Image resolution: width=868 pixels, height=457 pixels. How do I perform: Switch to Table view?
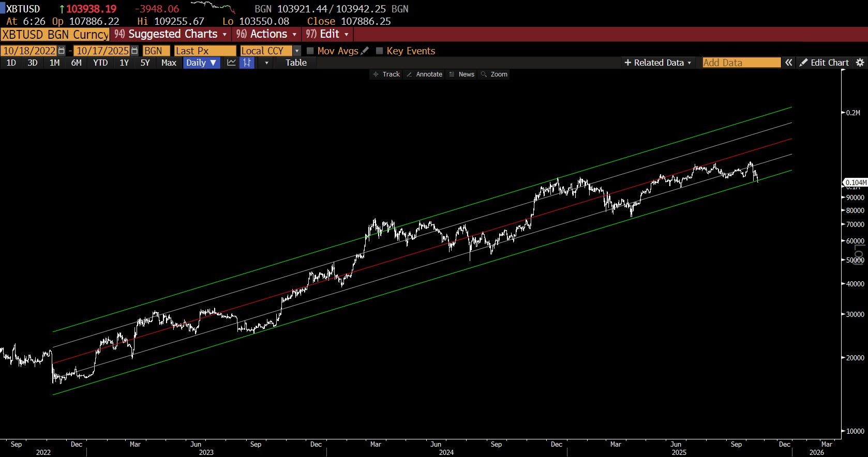(x=296, y=63)
